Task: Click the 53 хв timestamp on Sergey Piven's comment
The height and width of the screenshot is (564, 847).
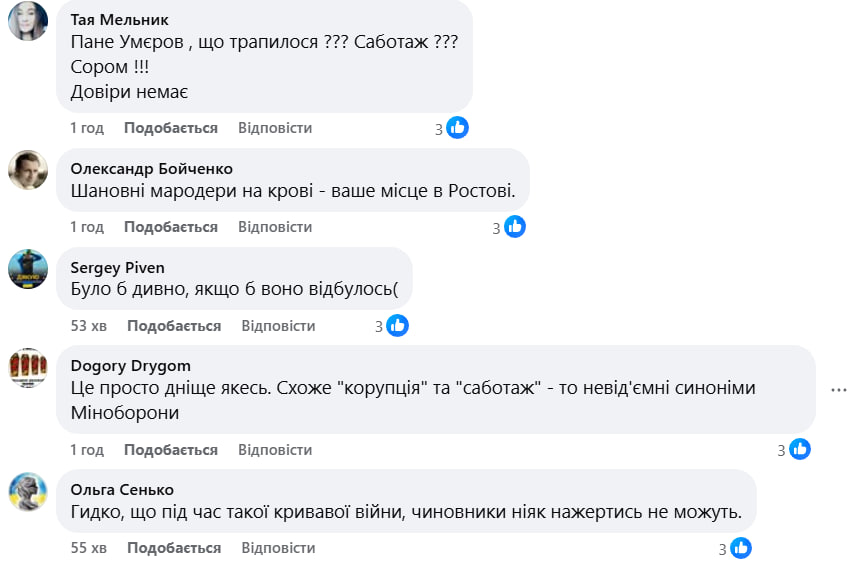Action: 89,326
